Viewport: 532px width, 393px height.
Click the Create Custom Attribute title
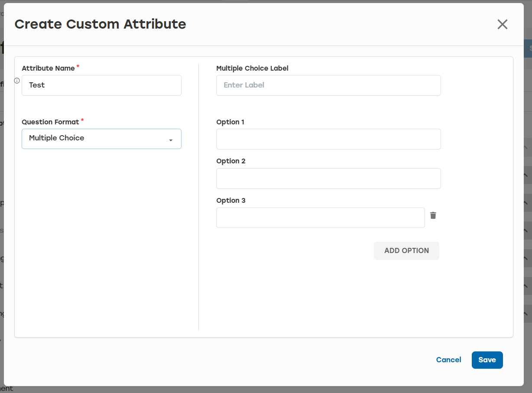[x=100, y=24]
